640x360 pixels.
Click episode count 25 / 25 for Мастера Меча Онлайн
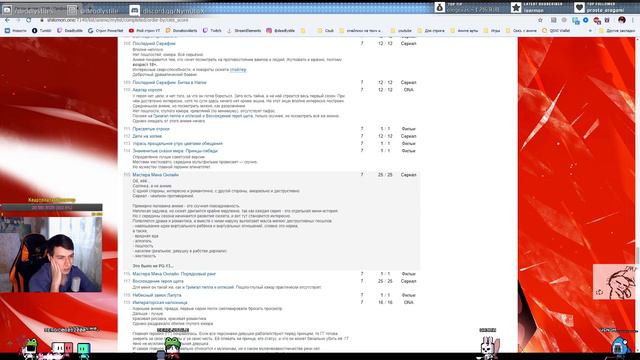click(385, 175)
